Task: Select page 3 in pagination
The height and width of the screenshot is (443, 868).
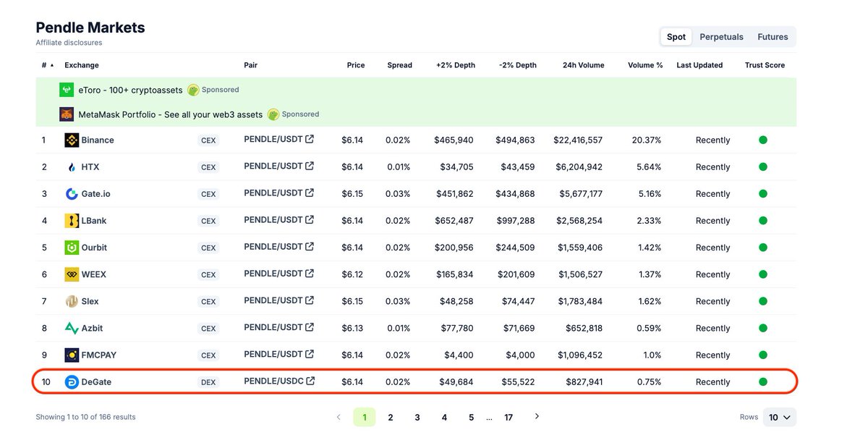Action: (x=417, y=417)
